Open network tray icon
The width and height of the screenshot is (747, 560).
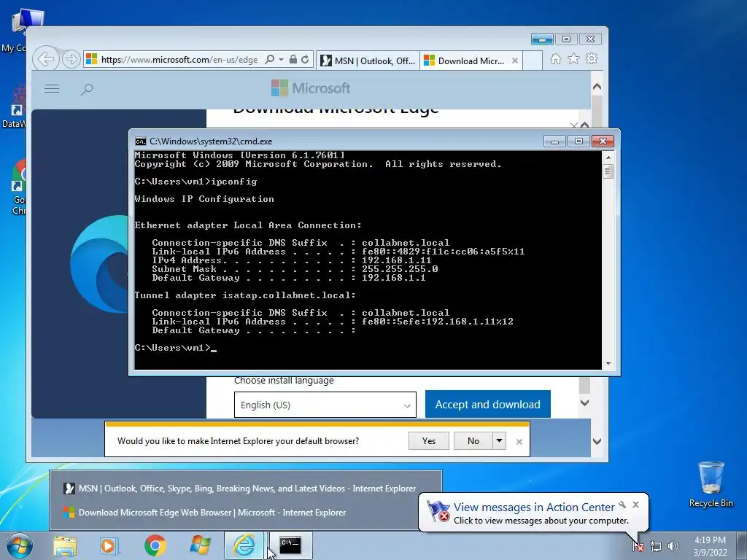(656, 547)
